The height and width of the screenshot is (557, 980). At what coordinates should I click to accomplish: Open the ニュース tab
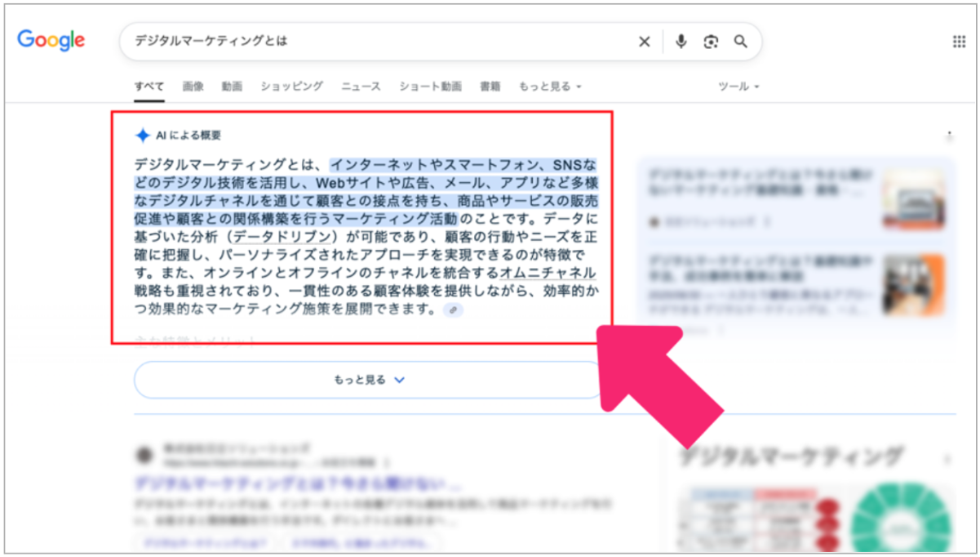coord(361,86)
